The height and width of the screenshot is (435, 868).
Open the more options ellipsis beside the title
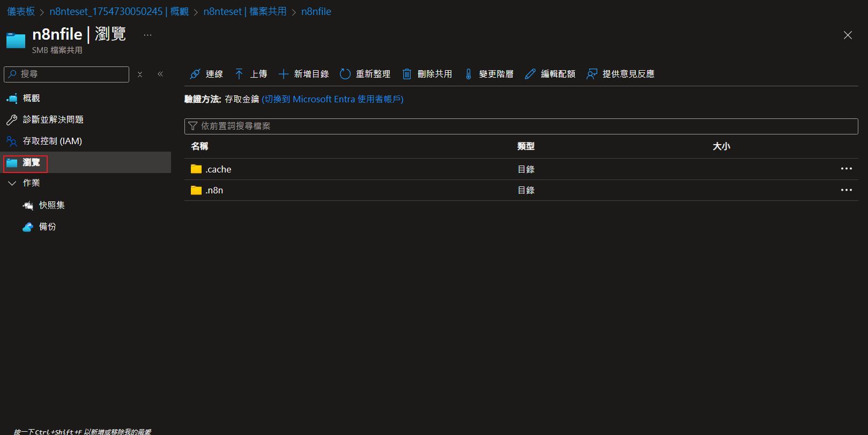[x=148, y=35]
